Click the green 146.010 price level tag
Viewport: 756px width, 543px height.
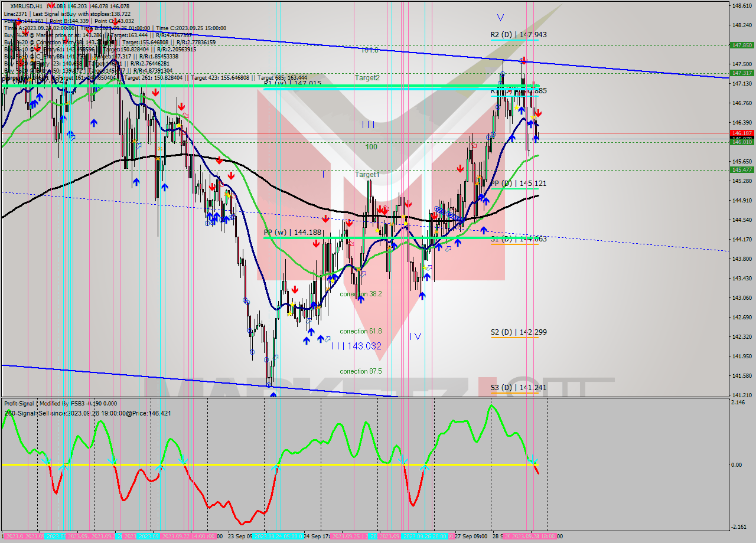tap(741, 142)
